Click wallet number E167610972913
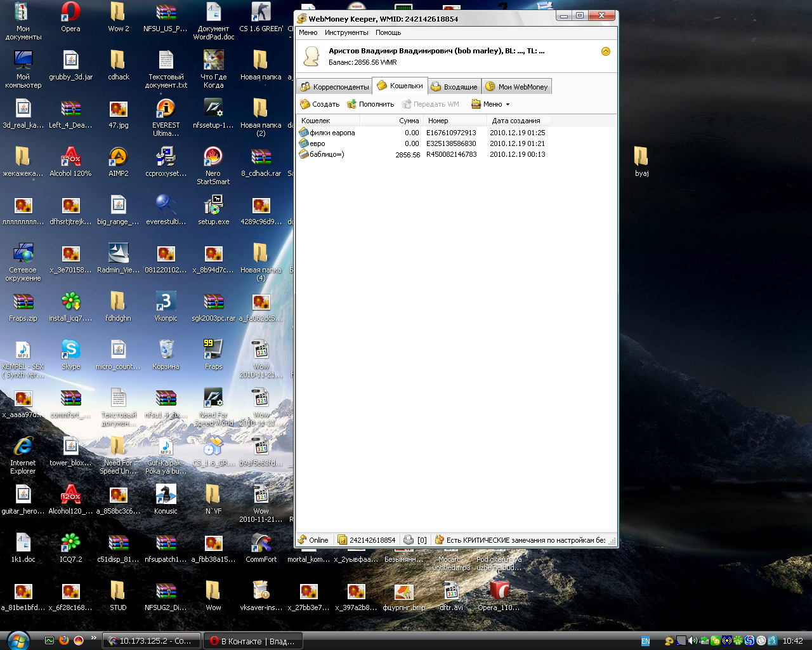This screenshot has height=650, width=812. point(452,133)
